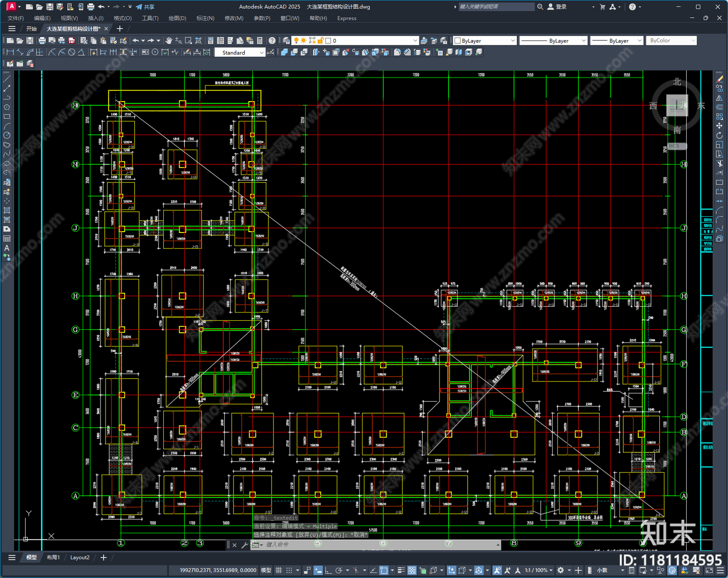Select the Table tool in left toolbar
Image resolution: width=728 pixels, height=578 pixels.
click(7, 238)
